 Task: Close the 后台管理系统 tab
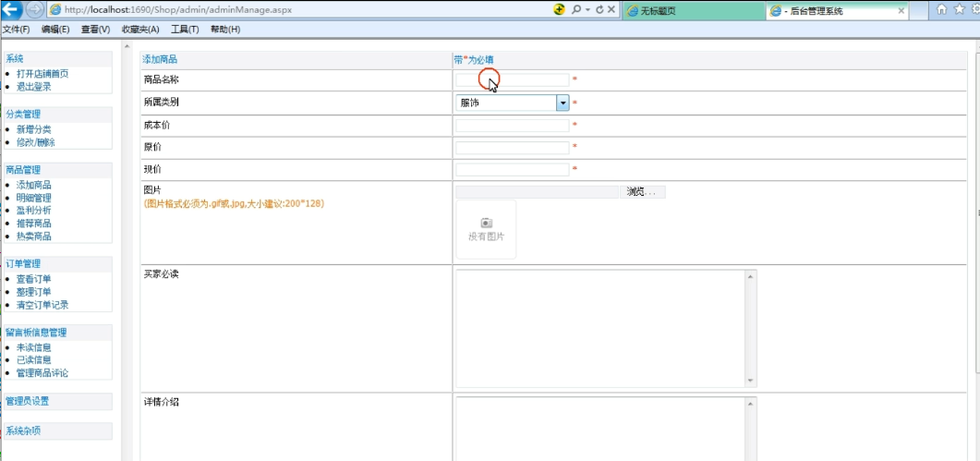(x=901, y=11)
